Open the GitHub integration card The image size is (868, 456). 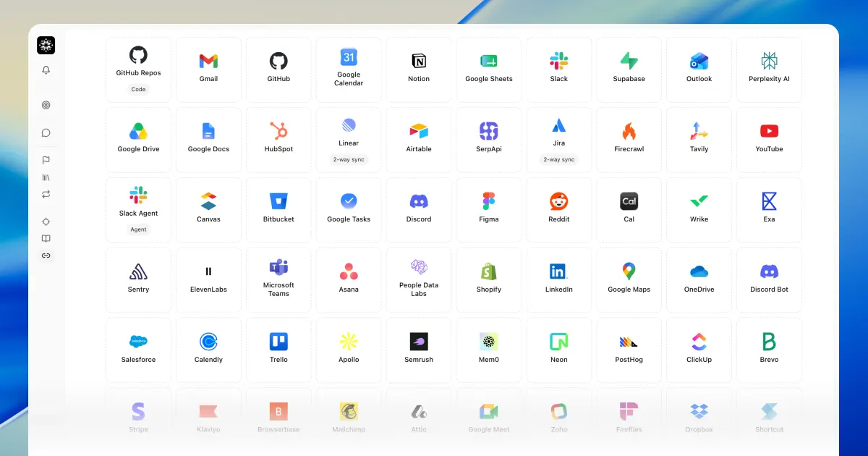pos(278,69)
